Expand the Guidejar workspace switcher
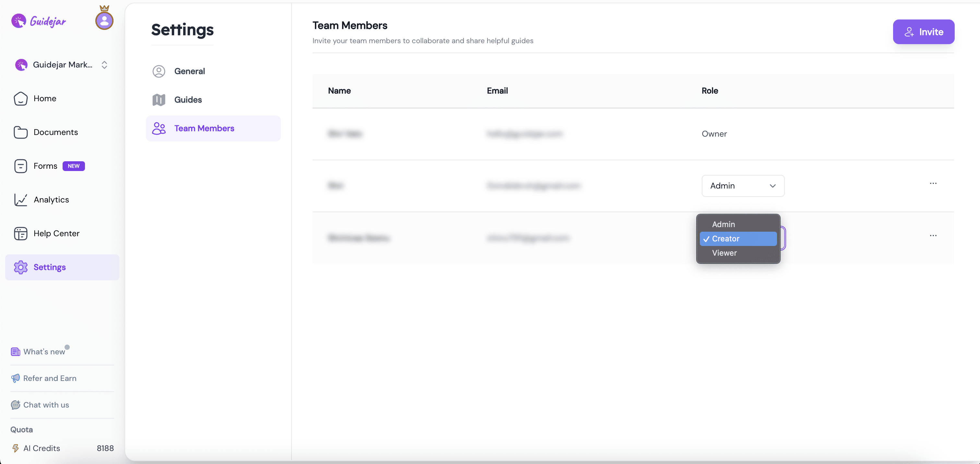 click(x=104, y=65)
